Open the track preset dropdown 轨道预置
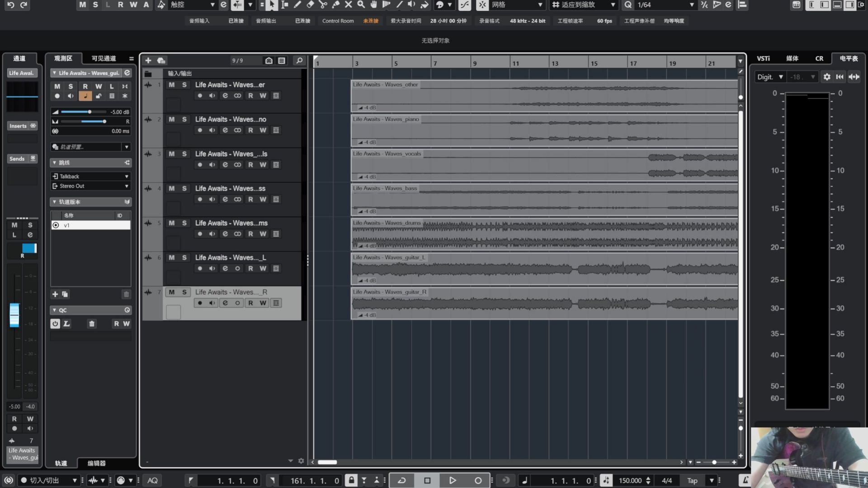 click(90, 147)
